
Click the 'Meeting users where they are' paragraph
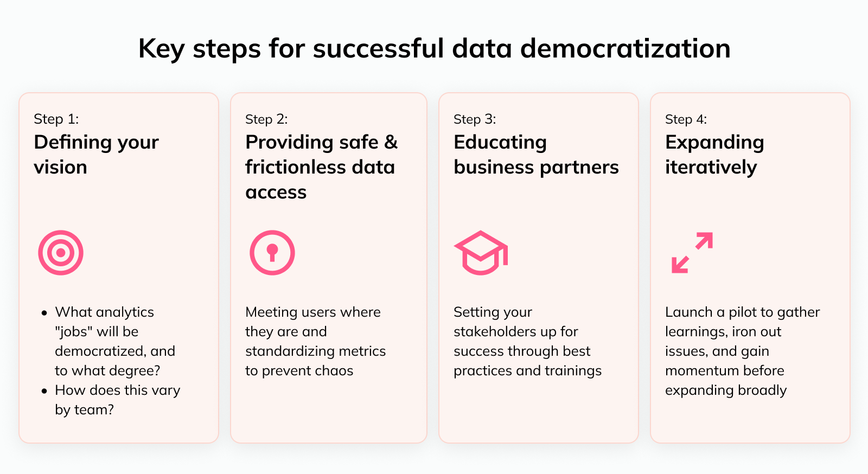[315, 341]
